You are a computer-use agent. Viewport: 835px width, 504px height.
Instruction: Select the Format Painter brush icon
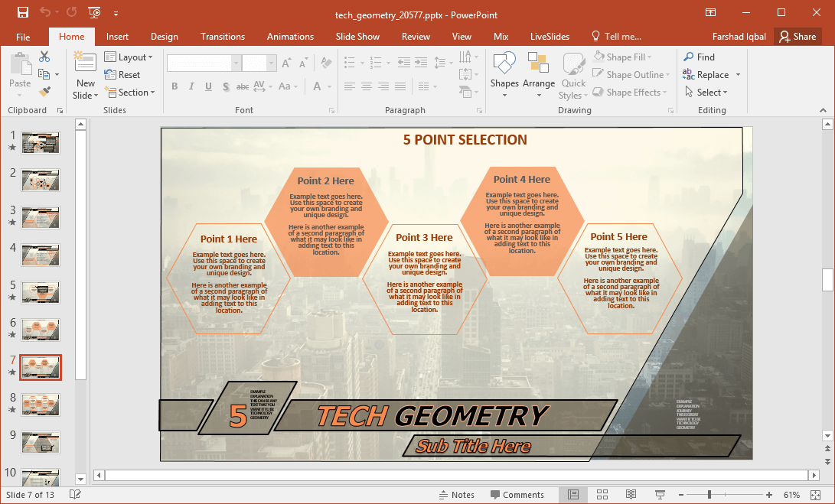(44, 92)
